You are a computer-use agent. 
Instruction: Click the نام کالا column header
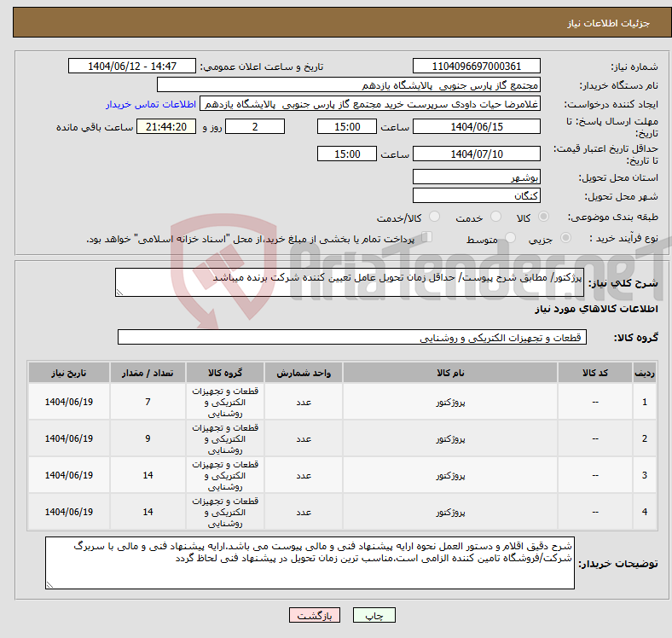450,373
